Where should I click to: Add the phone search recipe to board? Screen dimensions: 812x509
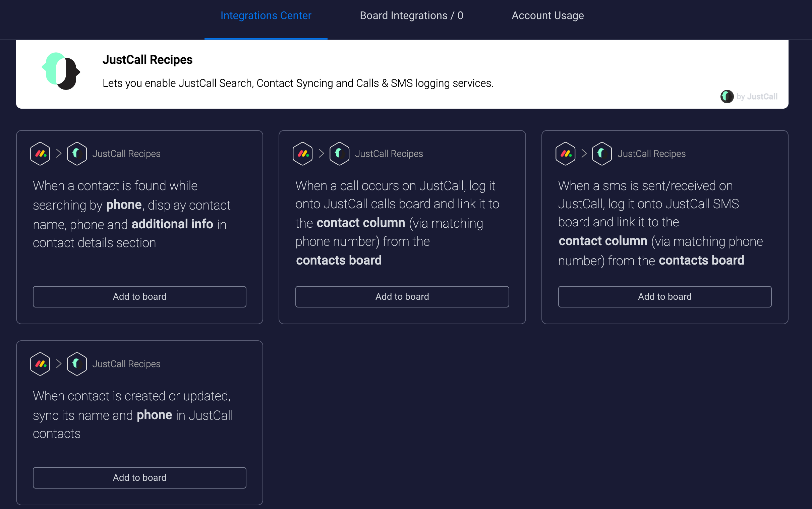click(x=140, y=296)
